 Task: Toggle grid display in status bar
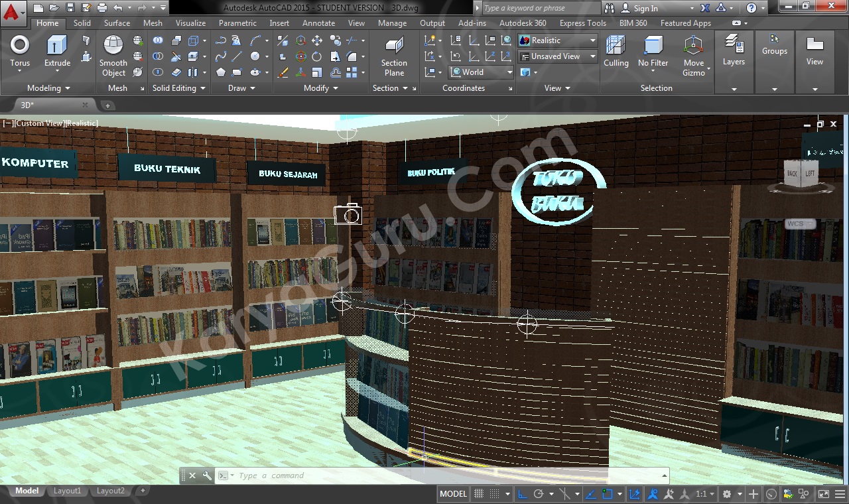(479, 494)
